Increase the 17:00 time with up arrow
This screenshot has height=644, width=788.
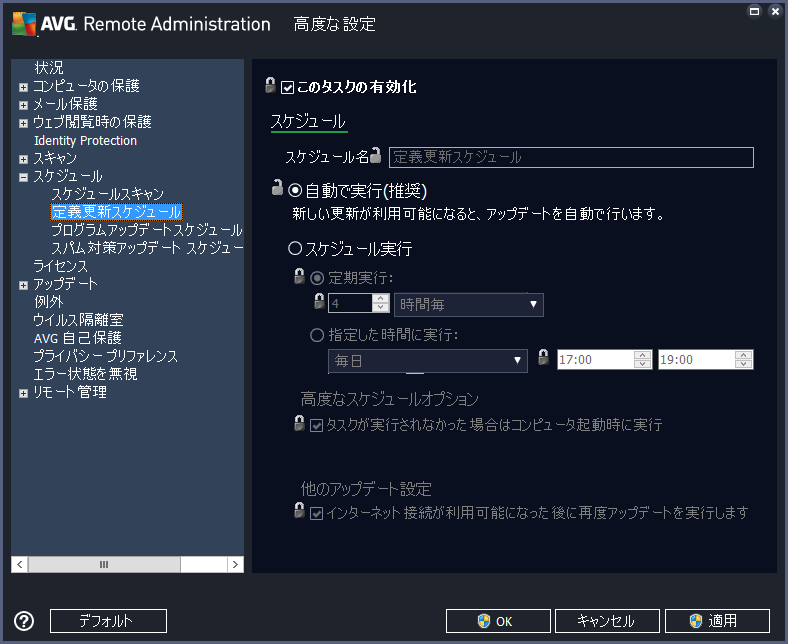[642, 355]
